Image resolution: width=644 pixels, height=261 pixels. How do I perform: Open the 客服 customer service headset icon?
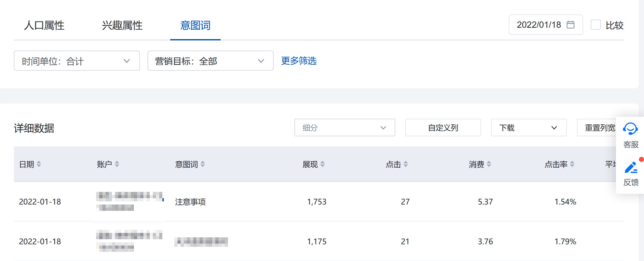pos(630,129)
